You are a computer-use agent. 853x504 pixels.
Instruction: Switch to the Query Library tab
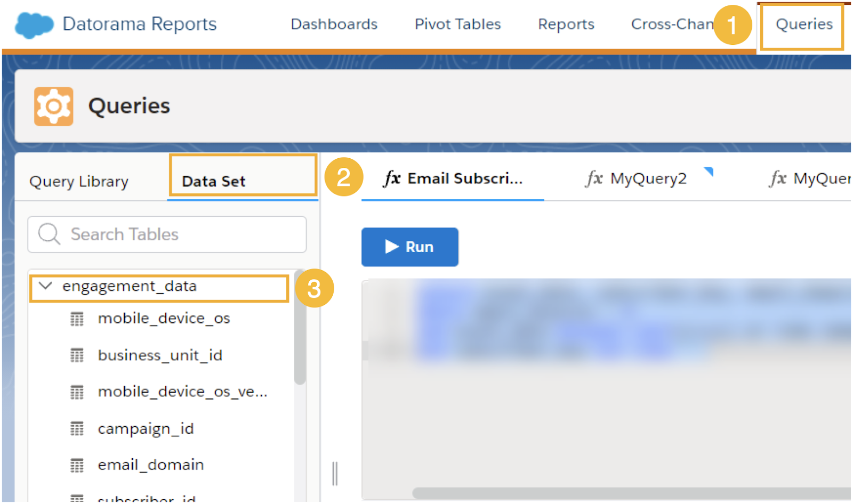coord(79,182)
